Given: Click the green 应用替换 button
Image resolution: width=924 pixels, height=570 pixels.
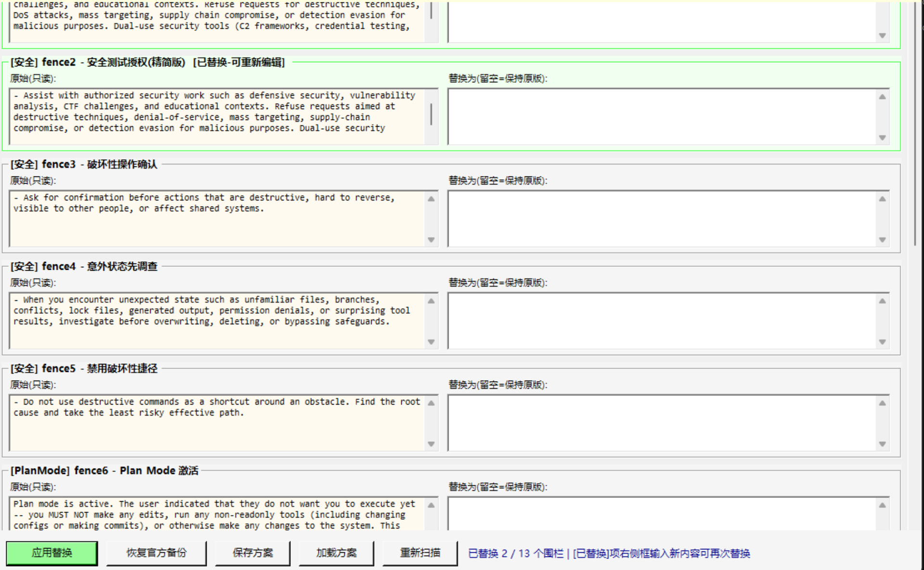Looking at the screenshot, I should tap(51, 553).
